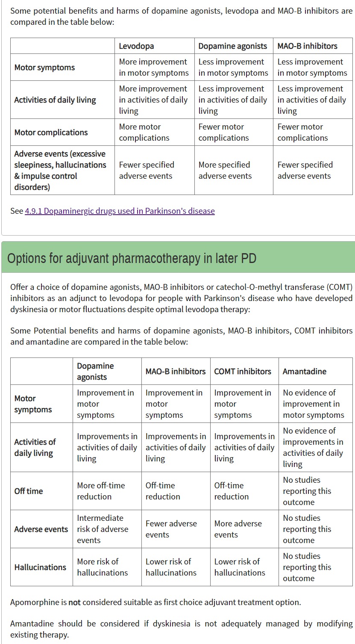
Task: Click the MAO-B inhibitors header in second table
Action: coord(176,372)
